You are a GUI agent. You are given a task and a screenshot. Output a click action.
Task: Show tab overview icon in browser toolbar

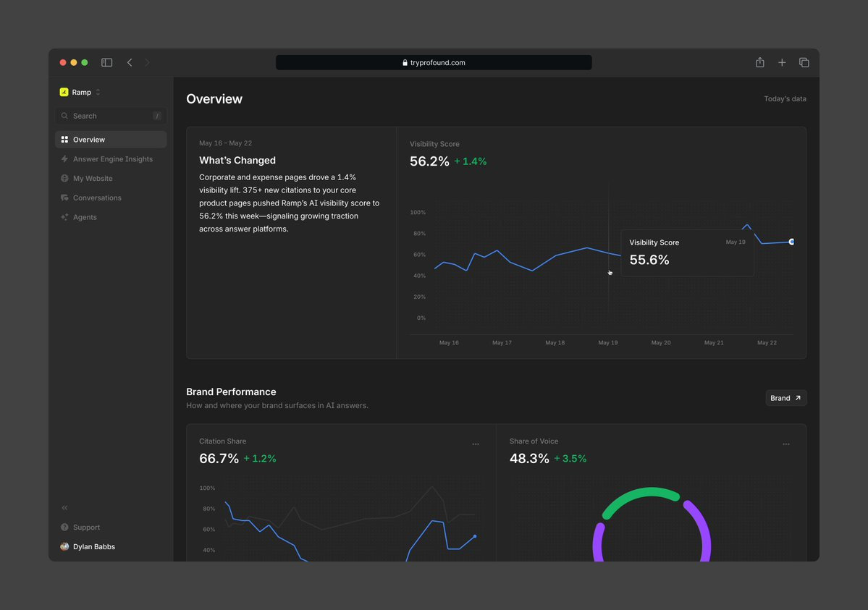click(804, 62)
